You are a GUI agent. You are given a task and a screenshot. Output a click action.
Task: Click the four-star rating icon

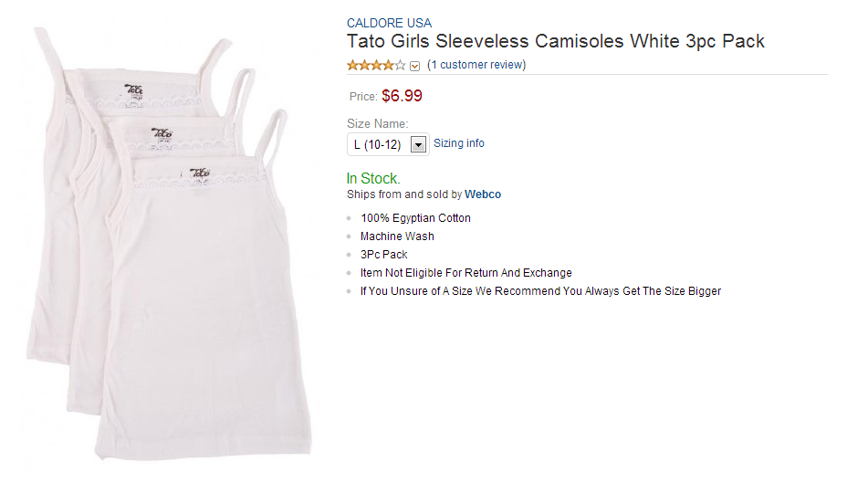[376, 66]
